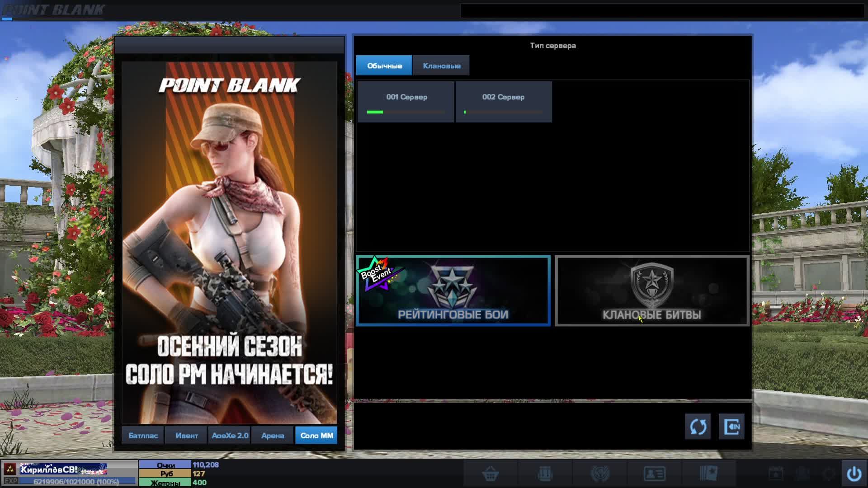The height and width of the screenshot is (488, 868).
Task: Show the Арена banner tab
Action: click(273, 436)
